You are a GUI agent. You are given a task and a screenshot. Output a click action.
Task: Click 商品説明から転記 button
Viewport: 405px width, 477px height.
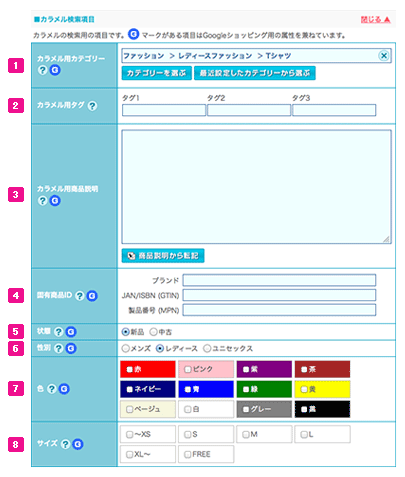pyautogui.click(x=163, y=256)
